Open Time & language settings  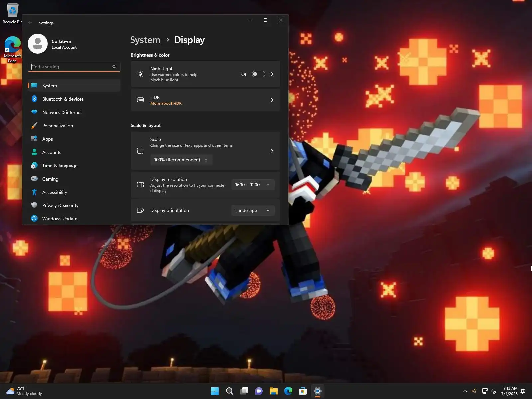74,166
